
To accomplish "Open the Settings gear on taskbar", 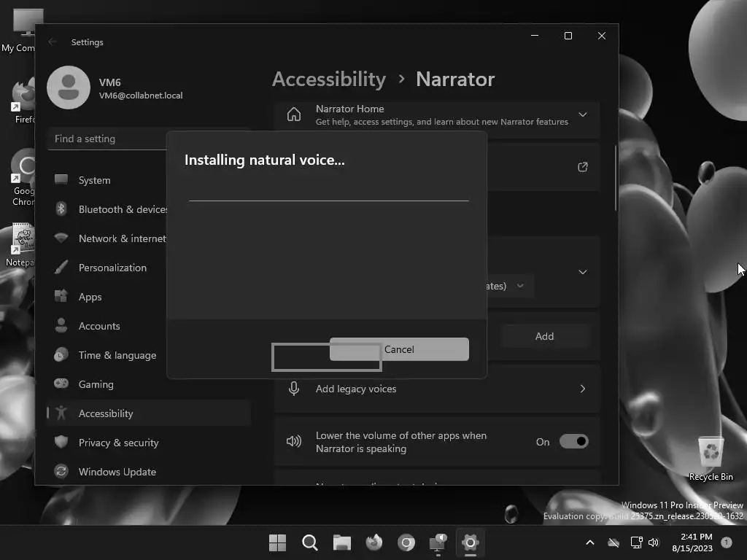I will click(471, 542).
